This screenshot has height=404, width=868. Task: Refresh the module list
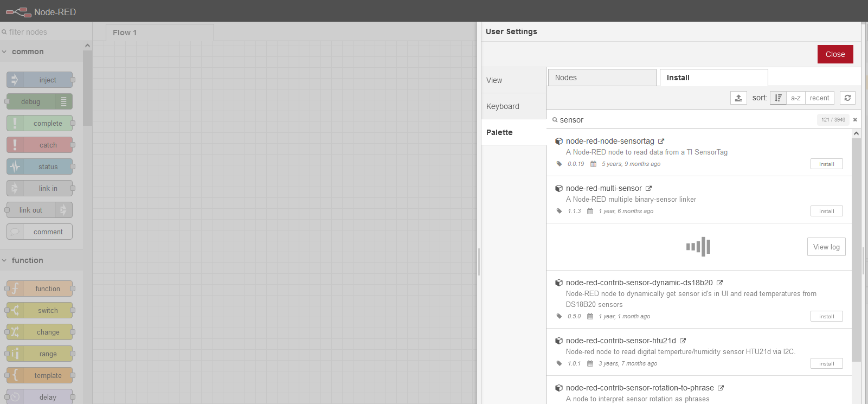pyautogui.click(x=847, y=98)
